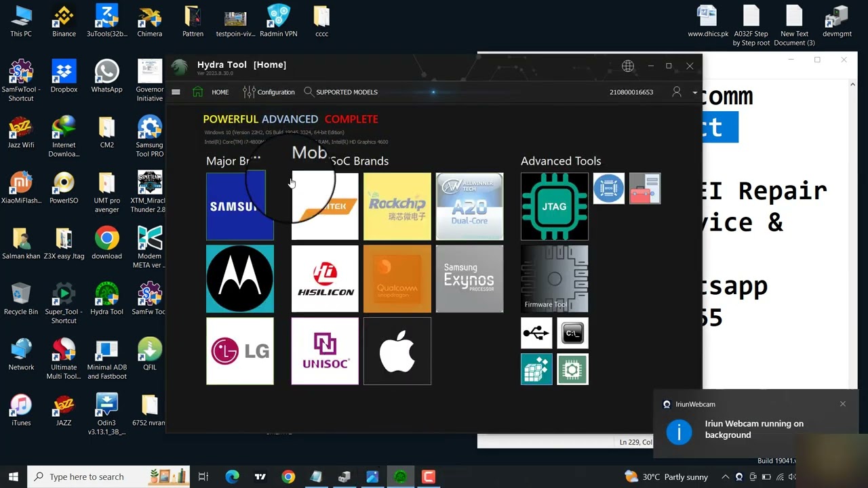Screen dimensions: 868x488
Task: Open the green chip gear tool icon
Action: (573, 369)
